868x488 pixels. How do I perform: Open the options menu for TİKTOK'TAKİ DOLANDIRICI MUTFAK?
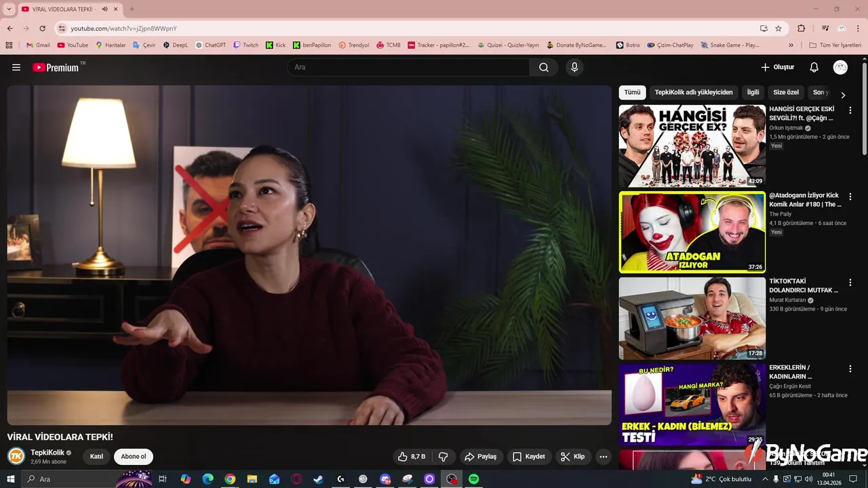click(x=850, y=283)
